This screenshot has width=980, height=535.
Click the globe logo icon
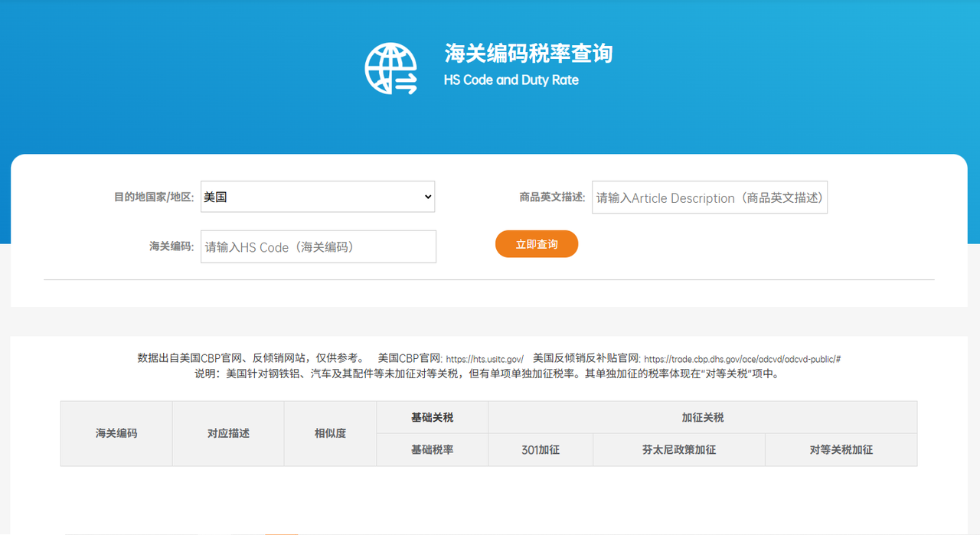tap(390, 68)
